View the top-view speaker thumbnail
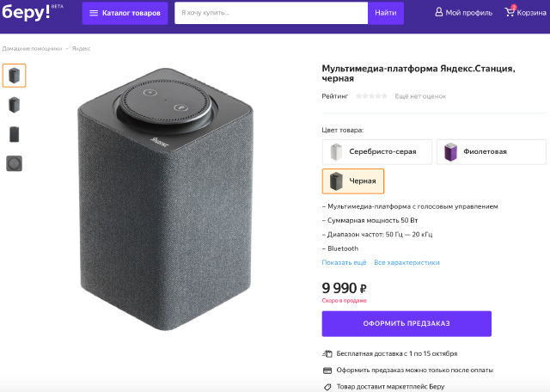Screen dimensions: 550x392 (14, 163)
